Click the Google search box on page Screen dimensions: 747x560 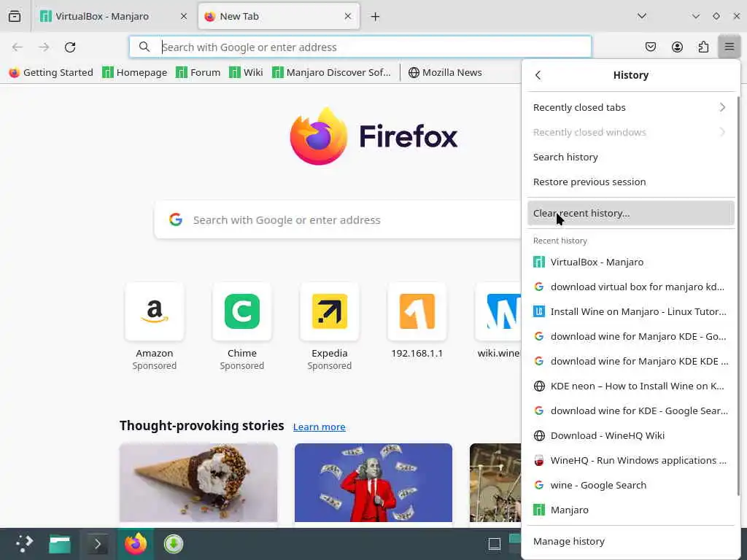coord(337,220)
